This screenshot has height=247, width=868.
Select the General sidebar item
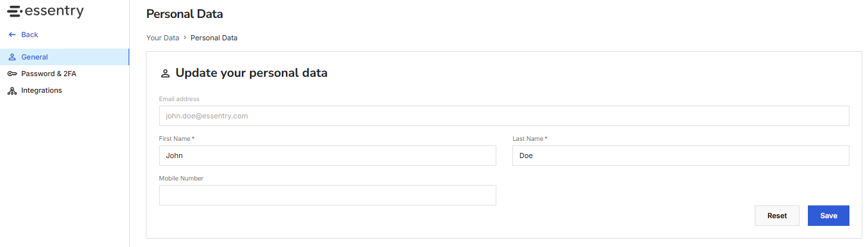(x=64, y=57)
